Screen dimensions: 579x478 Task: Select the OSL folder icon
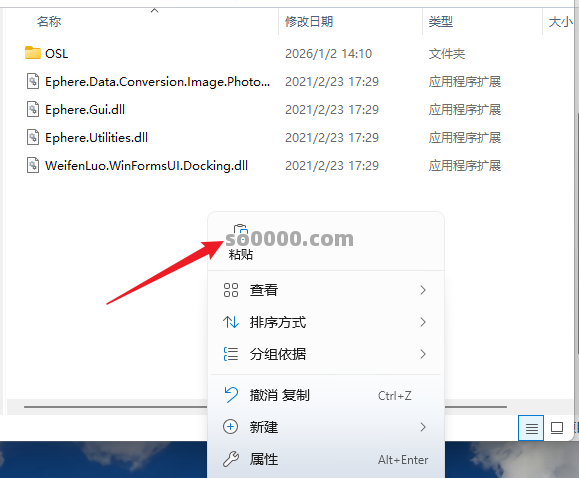tap(33, 53)
